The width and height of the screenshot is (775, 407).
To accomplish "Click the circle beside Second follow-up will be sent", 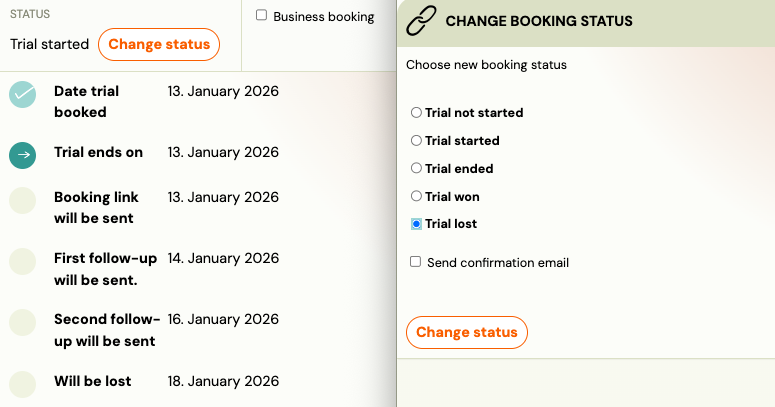I will [23, 322].
